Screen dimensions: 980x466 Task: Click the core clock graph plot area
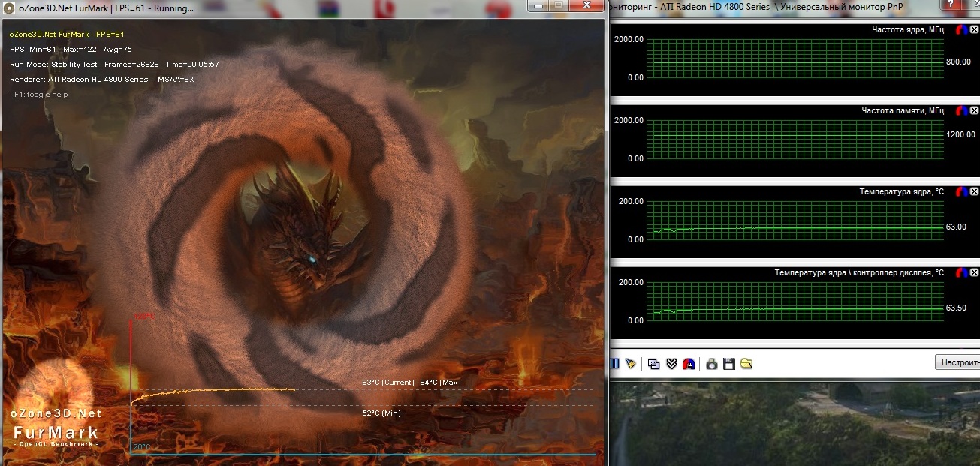point(795,58)
